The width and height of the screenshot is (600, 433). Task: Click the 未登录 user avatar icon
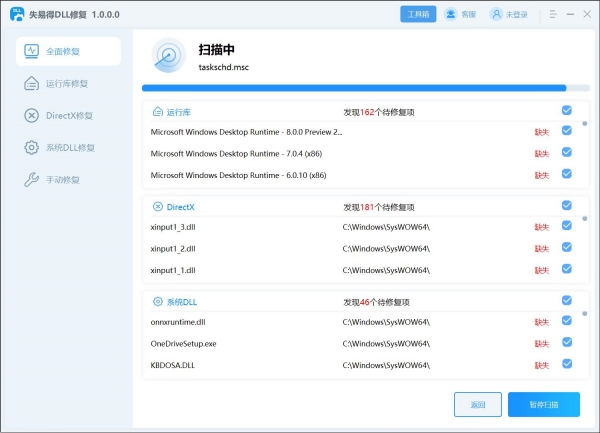(496, 14)
